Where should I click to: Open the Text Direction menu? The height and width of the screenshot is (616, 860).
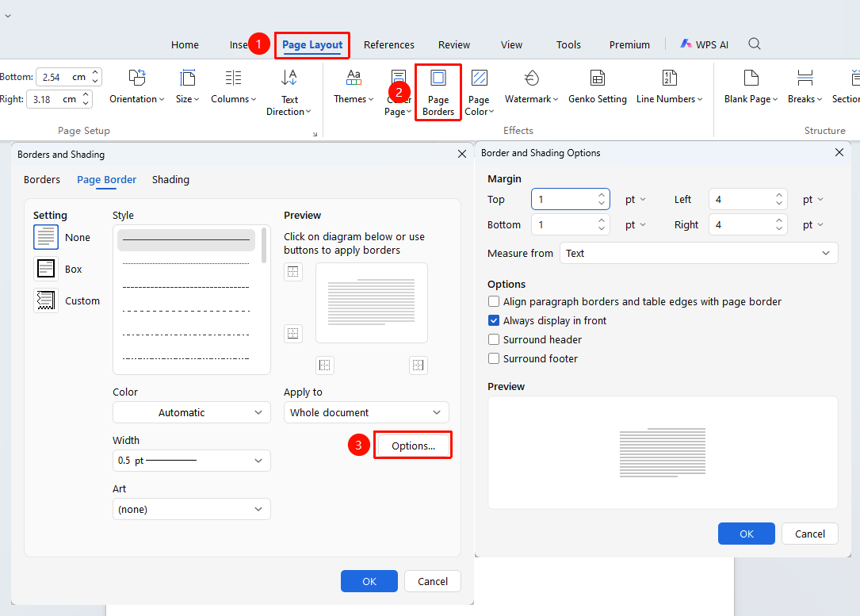pyautogui.click(x=289, y=93)
